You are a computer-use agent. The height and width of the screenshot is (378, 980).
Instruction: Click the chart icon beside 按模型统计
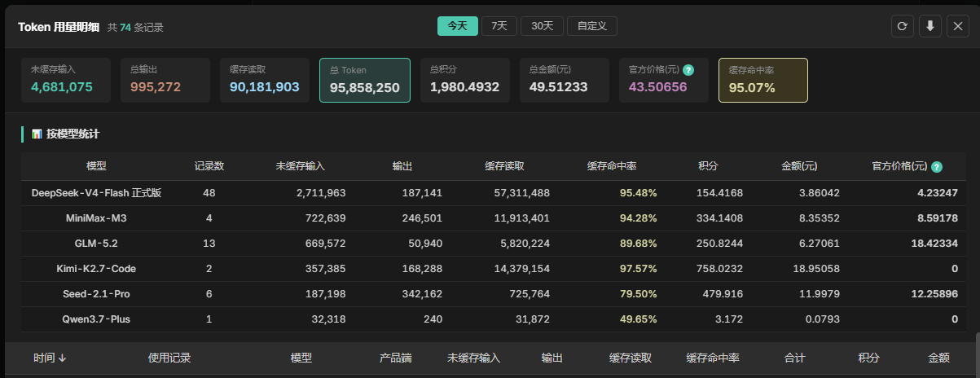click(x=36, y=134)
